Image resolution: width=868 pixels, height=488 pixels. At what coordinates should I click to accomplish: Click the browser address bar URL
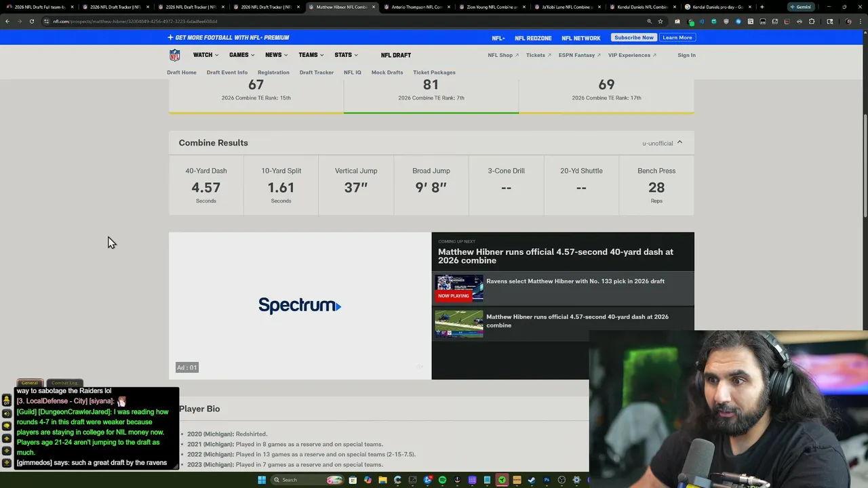point(135,21)
